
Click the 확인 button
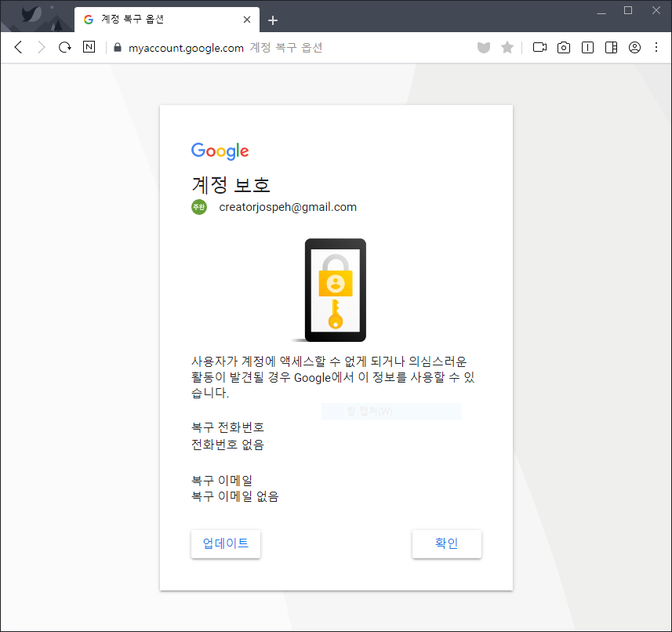[x=447, y=543]
